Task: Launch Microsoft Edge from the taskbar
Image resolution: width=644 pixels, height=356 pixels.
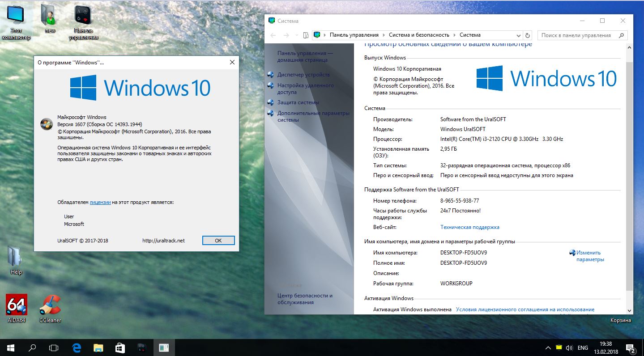Action: pyautogui.click(x=77, y=348)
